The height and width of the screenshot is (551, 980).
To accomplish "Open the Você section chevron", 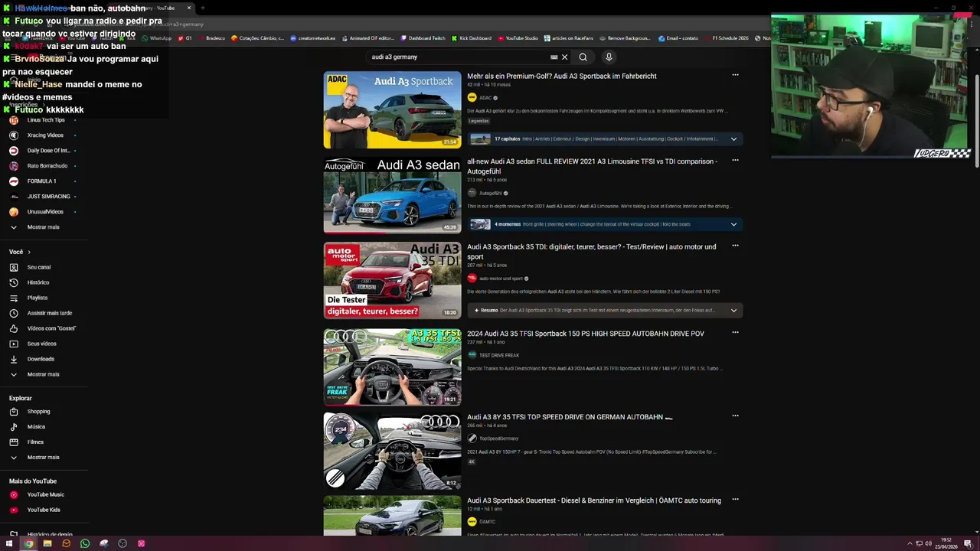I will click(29, 252).
